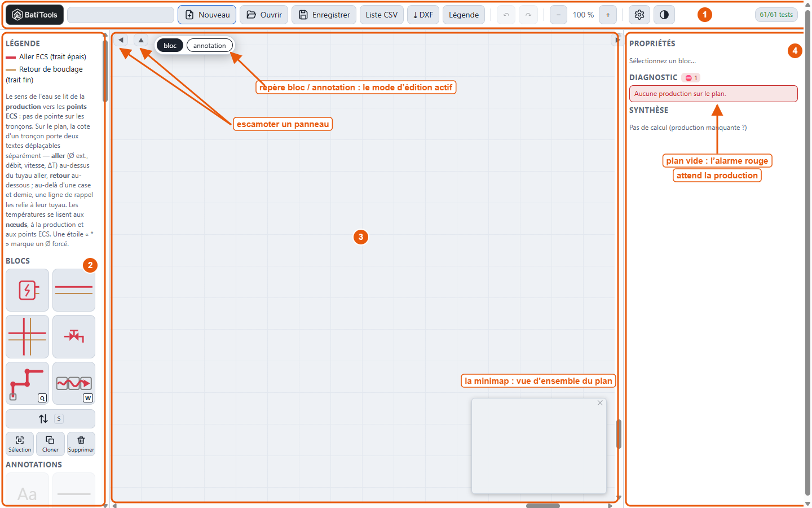Screen dimensions: 812x508
Task: Clone with the Cloner tool
Action: pyautogui.click(x=50, y=444)
